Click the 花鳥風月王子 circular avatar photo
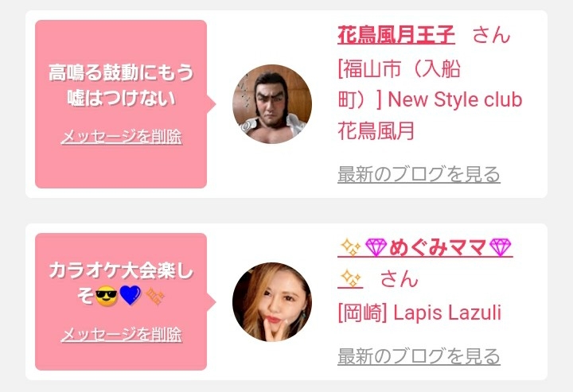 (272, 104)
